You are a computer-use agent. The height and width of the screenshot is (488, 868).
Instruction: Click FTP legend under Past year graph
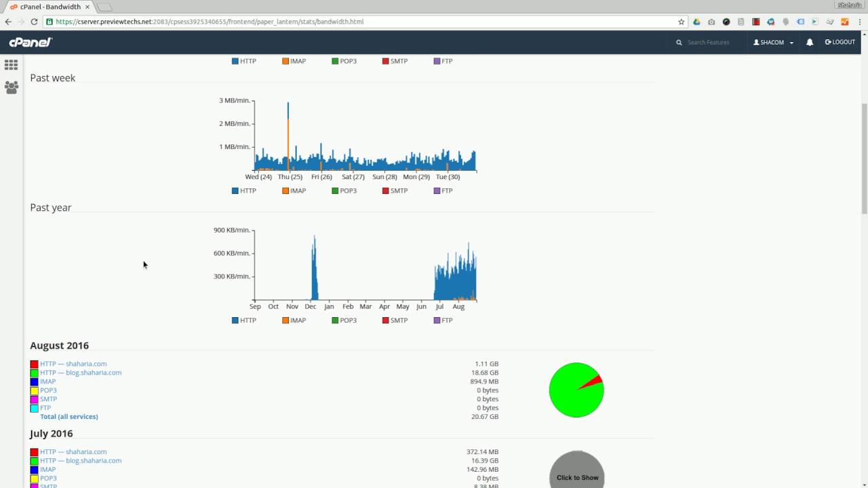pos(443,321)
